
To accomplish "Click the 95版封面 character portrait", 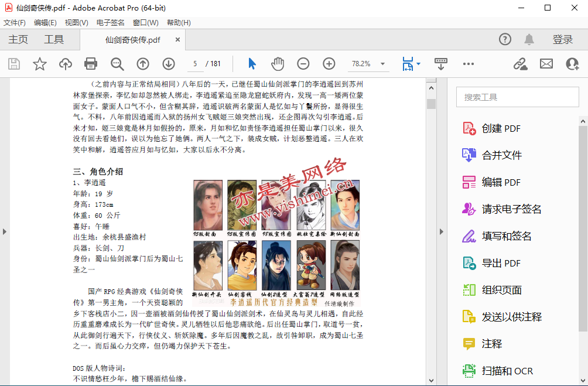I will pos(208,205).
